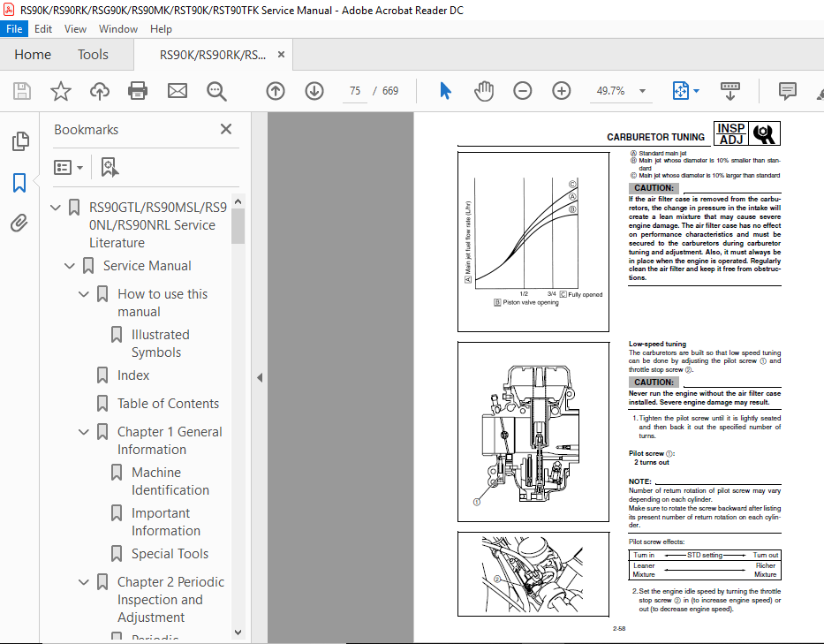Viewport: 824px width, 644px height.
Task: Open the Comment tool
Action: (787, 91)
